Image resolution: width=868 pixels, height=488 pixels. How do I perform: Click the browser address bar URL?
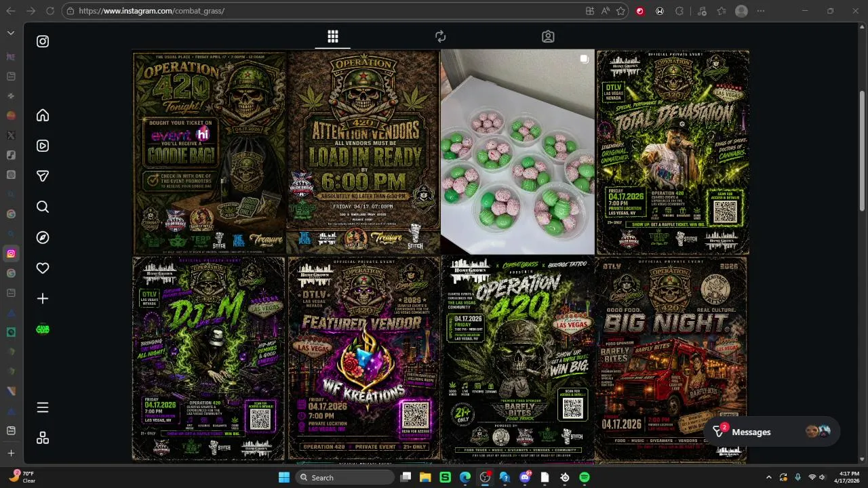(x=151, y=11)
